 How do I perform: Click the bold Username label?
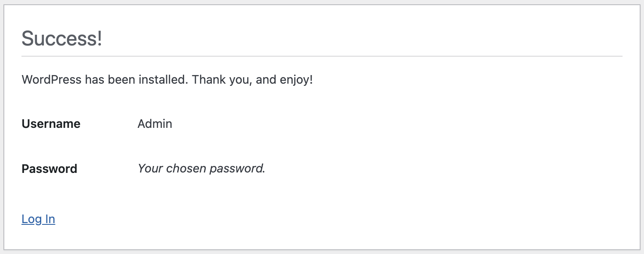pyautogui.click(x=51, y=124)
